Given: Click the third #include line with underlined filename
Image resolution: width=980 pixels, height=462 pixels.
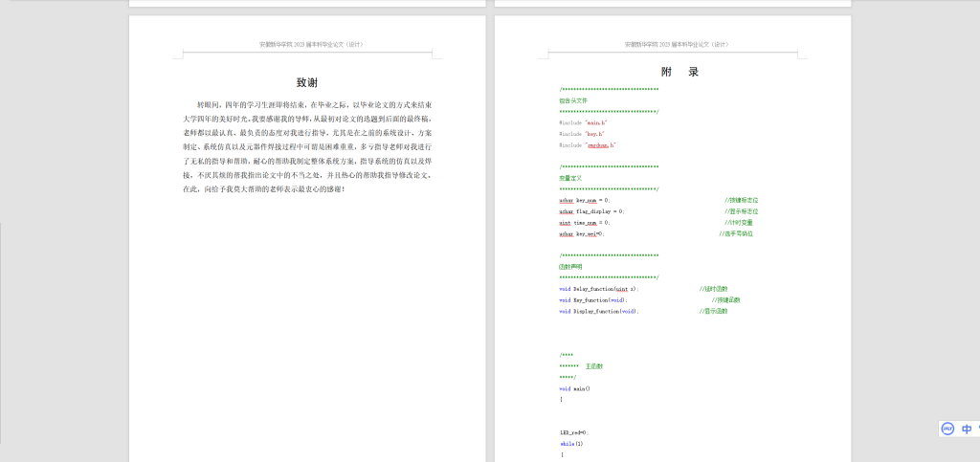Looking at the screenshot, I should (589, 144).
